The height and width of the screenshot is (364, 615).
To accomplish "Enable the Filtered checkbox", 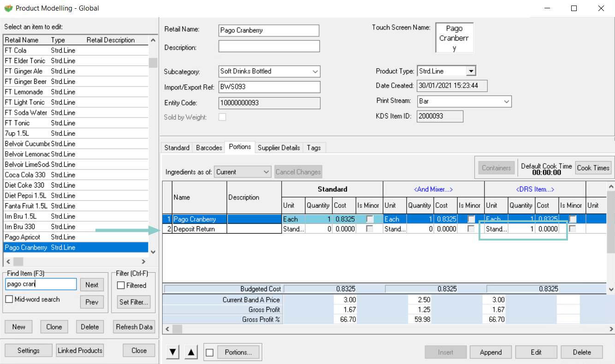I will point(121,286).
